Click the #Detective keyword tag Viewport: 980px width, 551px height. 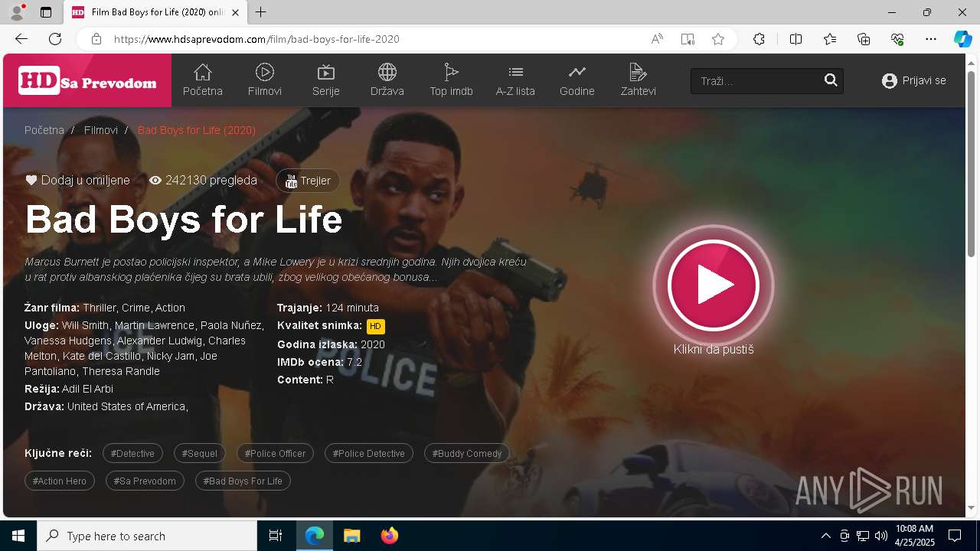(132, 453)
